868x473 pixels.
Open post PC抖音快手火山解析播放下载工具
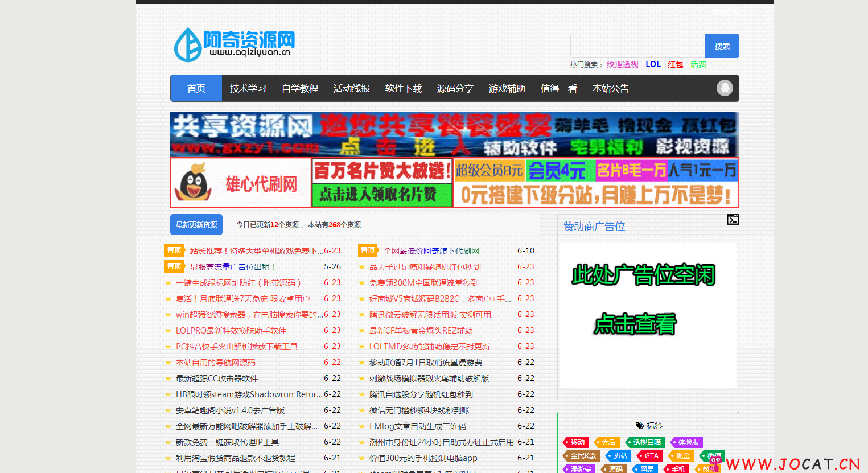(237, 347)
